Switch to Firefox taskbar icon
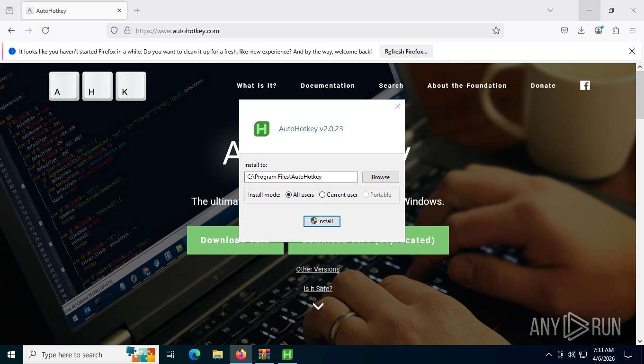The height and width of the screenshot is (364, 644). [241, 355]
